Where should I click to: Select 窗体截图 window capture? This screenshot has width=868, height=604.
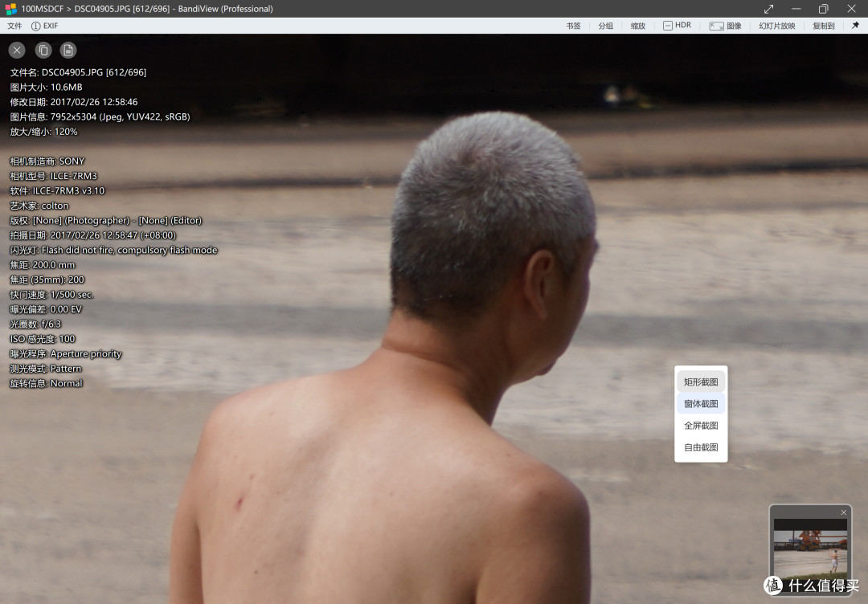[701, 404]
